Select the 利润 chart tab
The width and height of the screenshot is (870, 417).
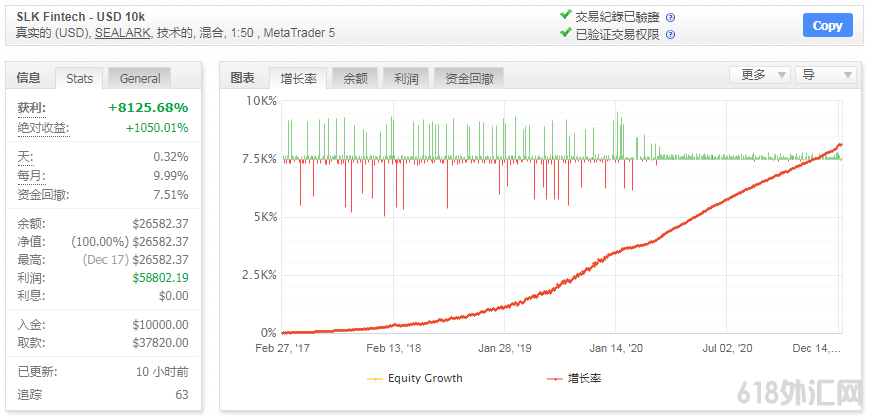pos(406,78)
